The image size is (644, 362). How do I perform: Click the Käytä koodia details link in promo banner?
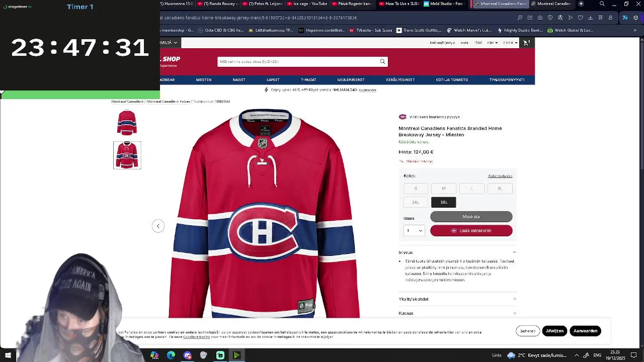tap(368, 90)
